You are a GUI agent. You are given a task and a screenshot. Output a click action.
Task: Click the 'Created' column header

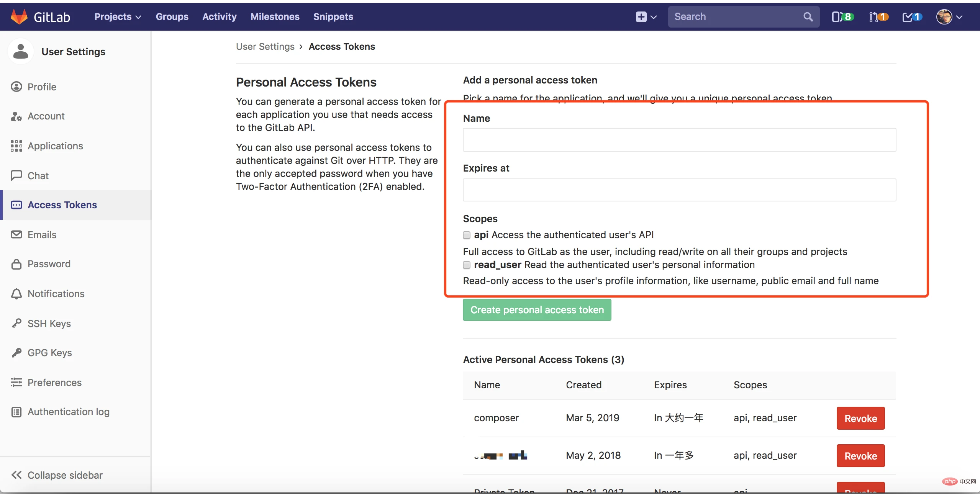(x=584, y=385)
